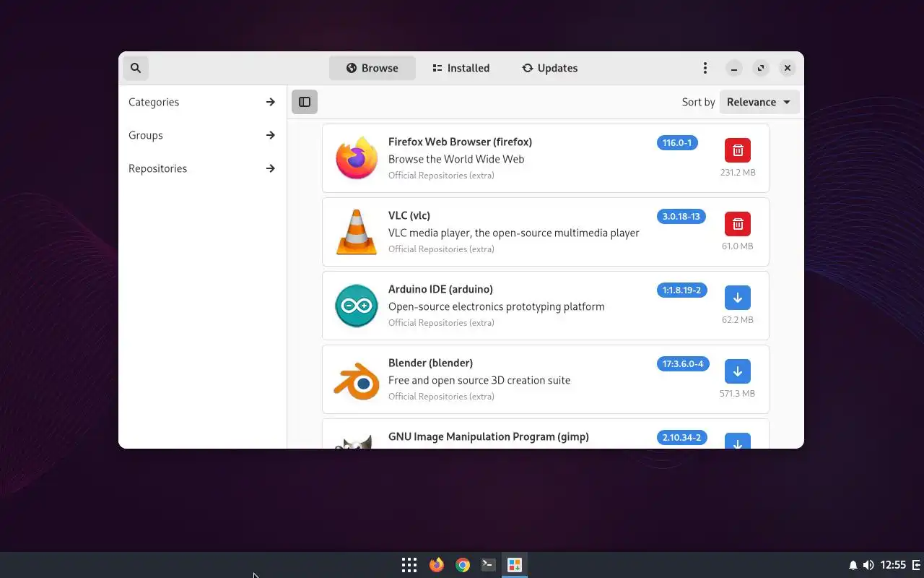
Task: Maximize the software manager window
Action: pos(761,68)
